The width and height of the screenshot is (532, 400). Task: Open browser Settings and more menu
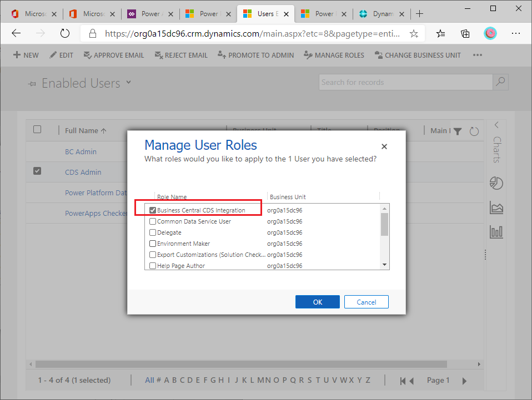516,33
